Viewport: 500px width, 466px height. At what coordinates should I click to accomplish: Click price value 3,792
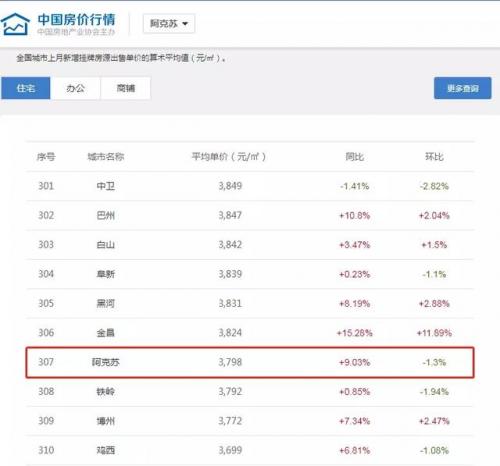coord(230,391)
